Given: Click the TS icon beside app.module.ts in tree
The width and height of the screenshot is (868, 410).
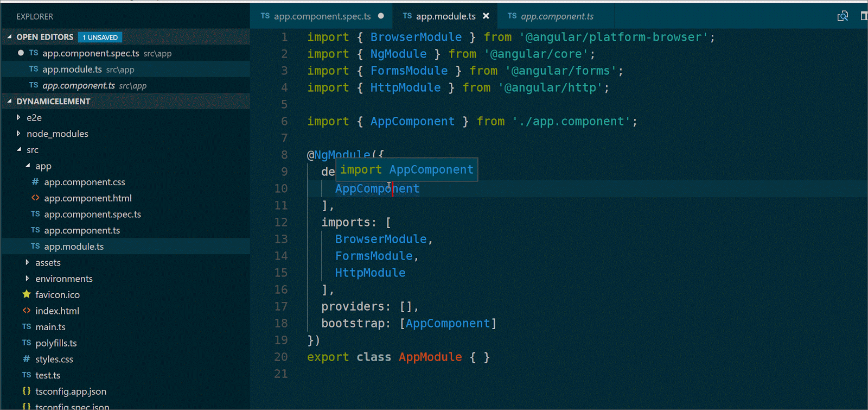Looking at the screenshot, I should [x=35, y=246].
